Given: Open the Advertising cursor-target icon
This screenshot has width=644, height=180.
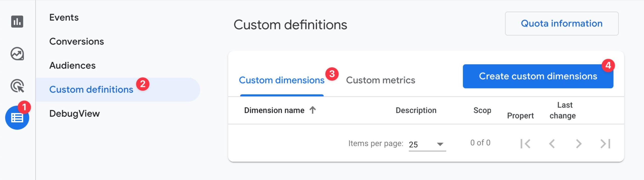Looking at the screenshot, I should [x=17, y=86].
